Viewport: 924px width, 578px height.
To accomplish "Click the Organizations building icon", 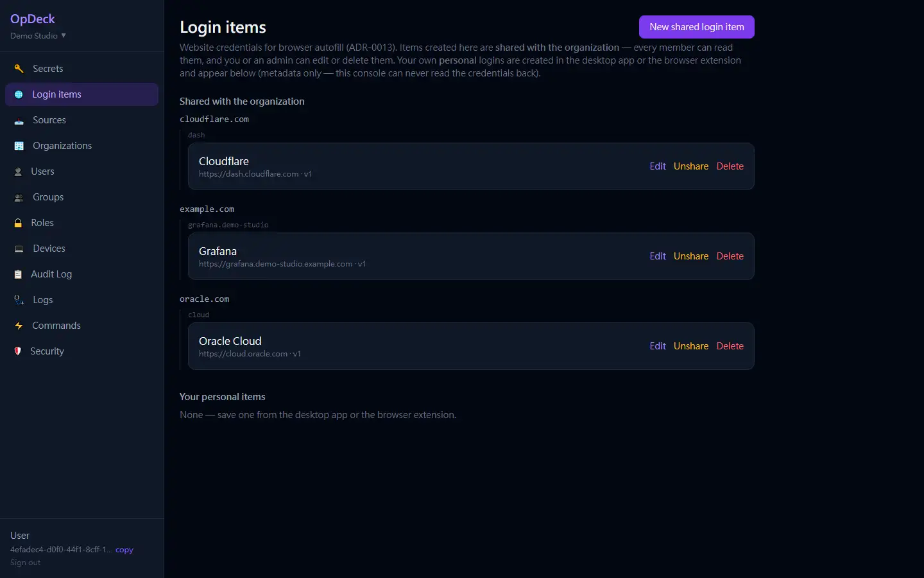I will 19,146.
